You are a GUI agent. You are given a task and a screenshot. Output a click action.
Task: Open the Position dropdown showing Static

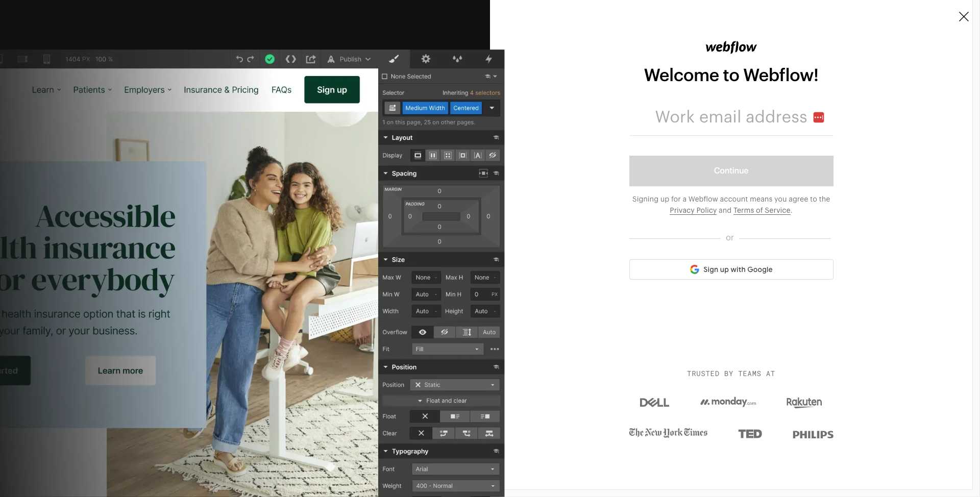454,385
